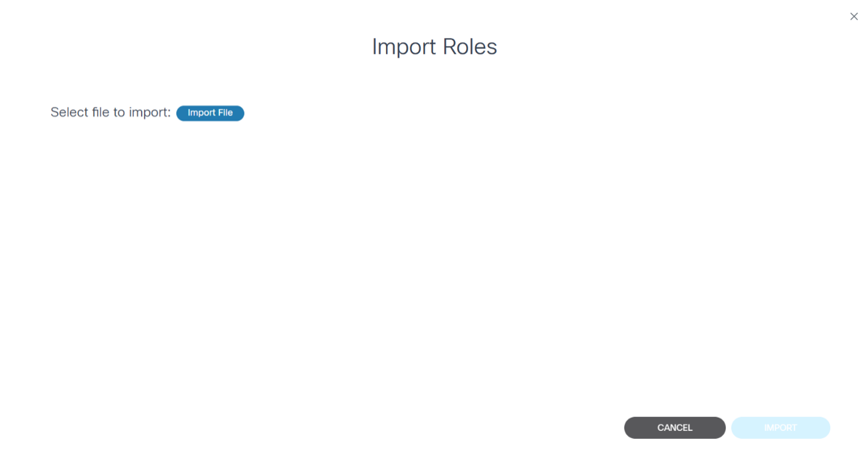Cancel the role import
The image size is (868, 465).
[x=674, y=427]
